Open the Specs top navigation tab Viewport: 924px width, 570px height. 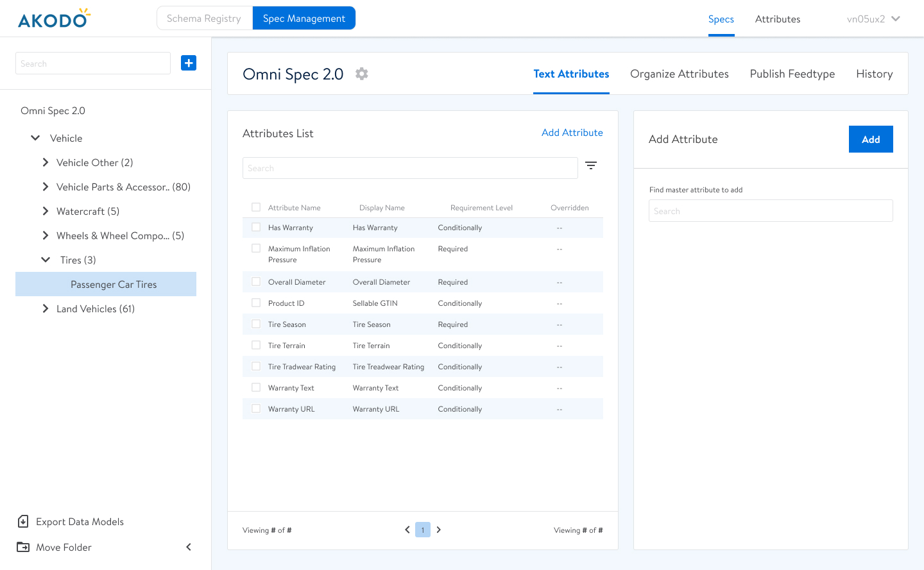(721, 19)
